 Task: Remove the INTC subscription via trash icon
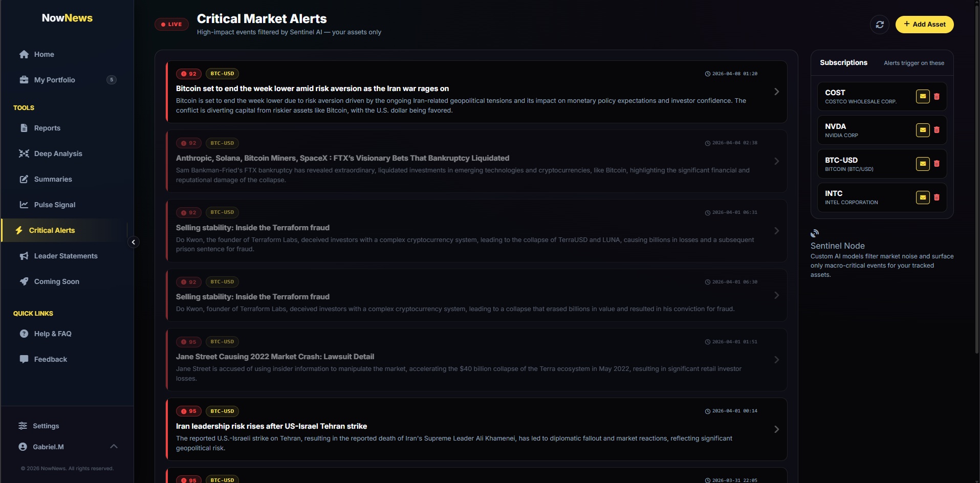coord(937,197)
